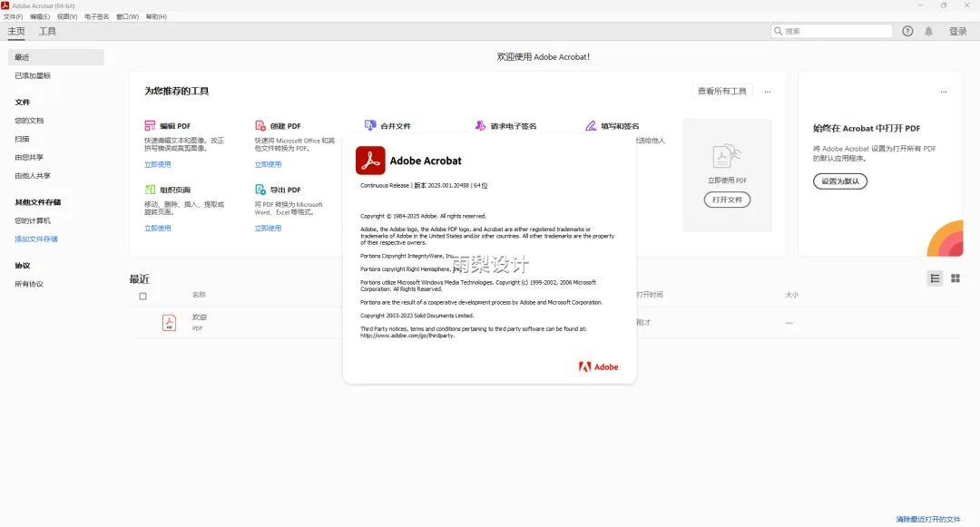The height and width of the screenshot is (527, 980).
Task: Click the Request e-signature (请求电子签名) icon
Action: 480,125
